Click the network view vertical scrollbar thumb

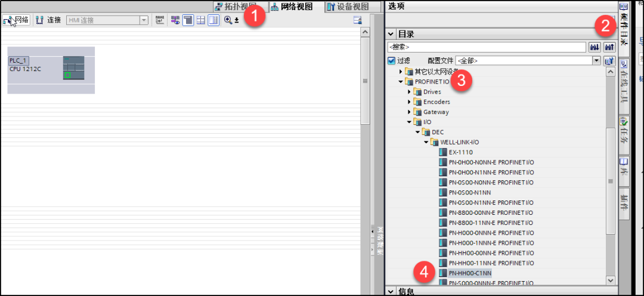365,80
